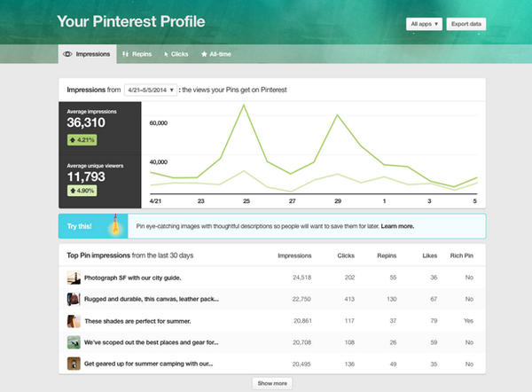Screen dimensions: 532x392
Task: Follow the Learn more link
Action: pos(397,226)
